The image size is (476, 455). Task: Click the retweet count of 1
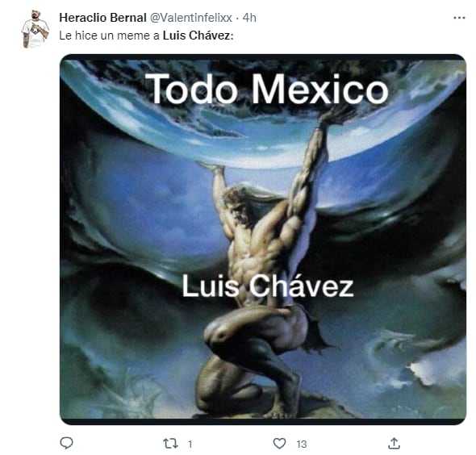(190, 445)
